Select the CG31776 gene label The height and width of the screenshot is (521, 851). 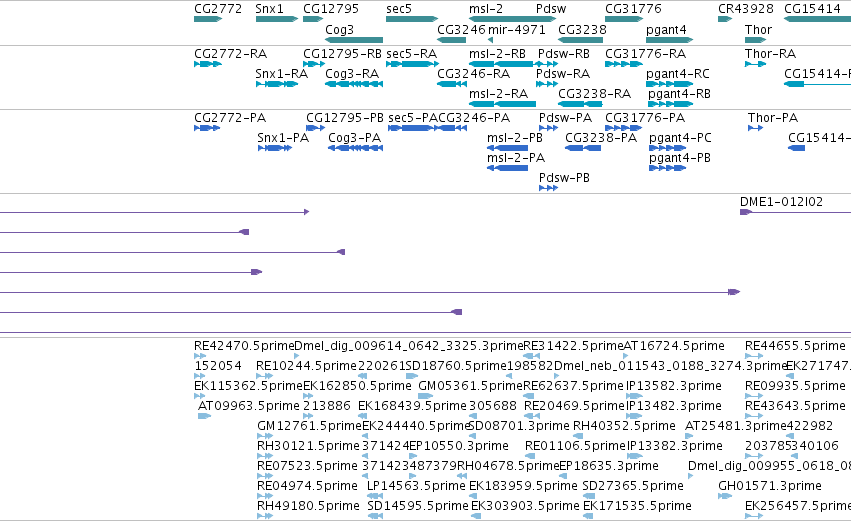(x=633, y=9)
